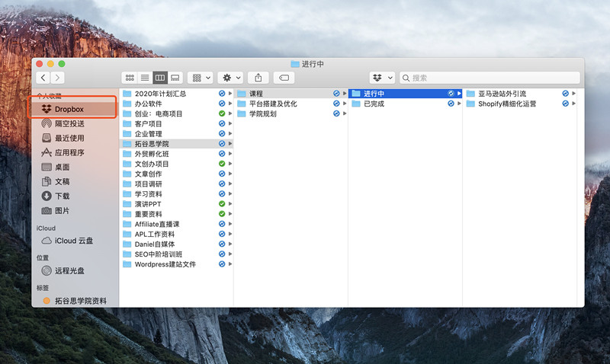Select the 创业：电商项目 folder
Image resolution: width=610 pixels, height=364 pixels.
pos(176,113)
